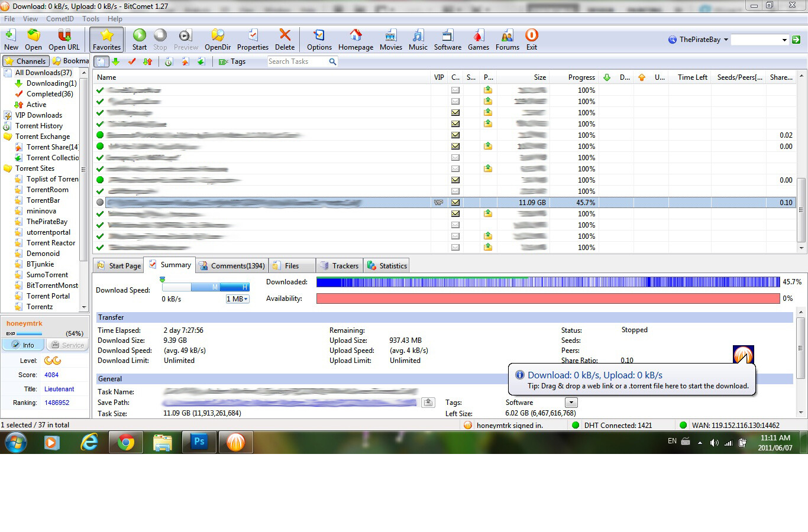Click the blue Downloaded progress bar

[548, 283]
